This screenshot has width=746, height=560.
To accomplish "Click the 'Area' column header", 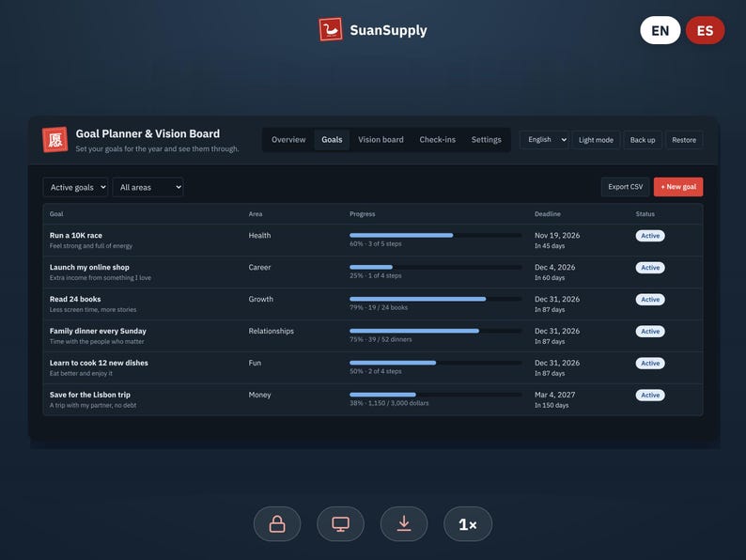I will coord(255,214).
